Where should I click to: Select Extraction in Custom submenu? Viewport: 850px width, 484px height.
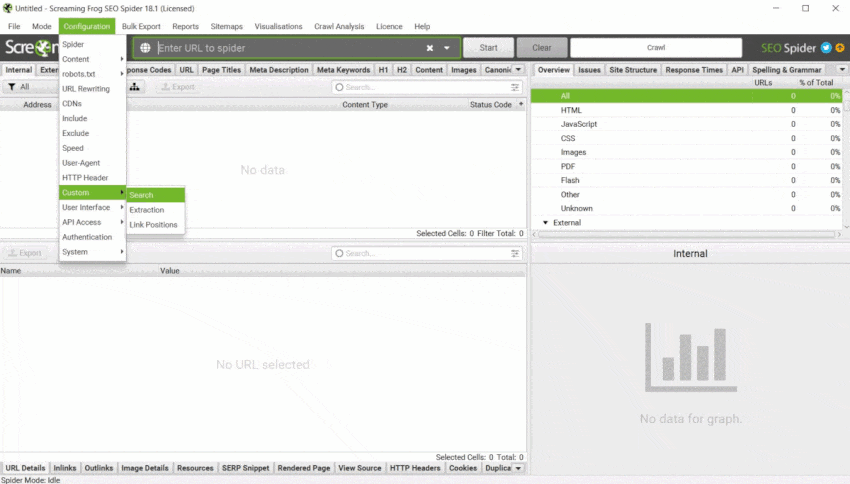(156, 210)
